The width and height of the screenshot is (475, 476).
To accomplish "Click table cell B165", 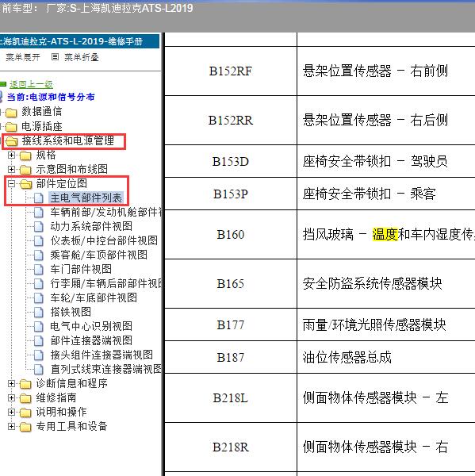I will click(231, 283).
